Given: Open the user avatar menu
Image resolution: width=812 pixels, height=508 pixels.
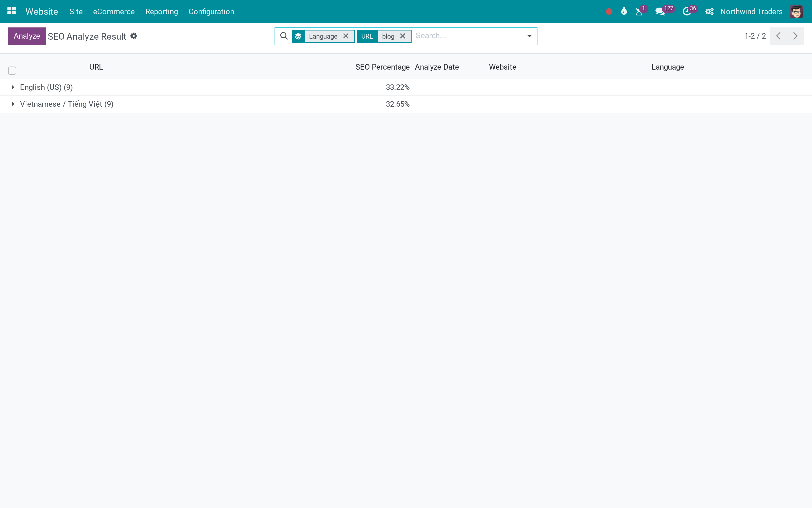Looking at the screenshot, I should pos(796,12).
